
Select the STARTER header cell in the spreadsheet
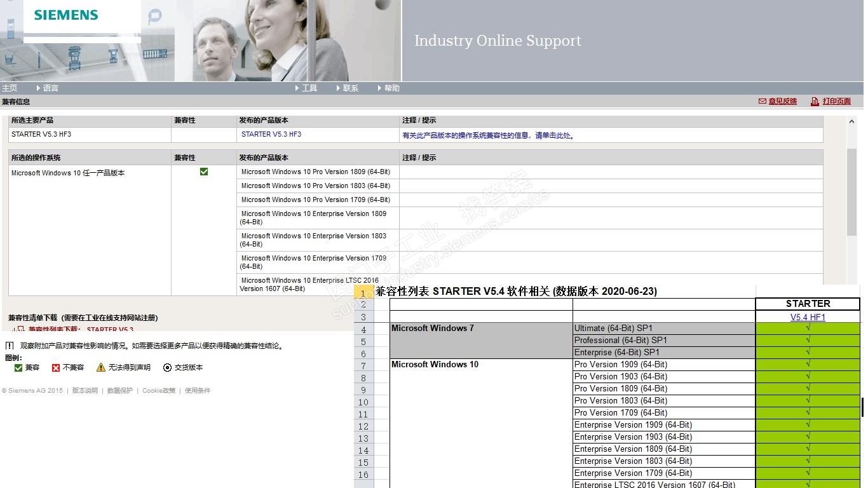click(808, 304)
